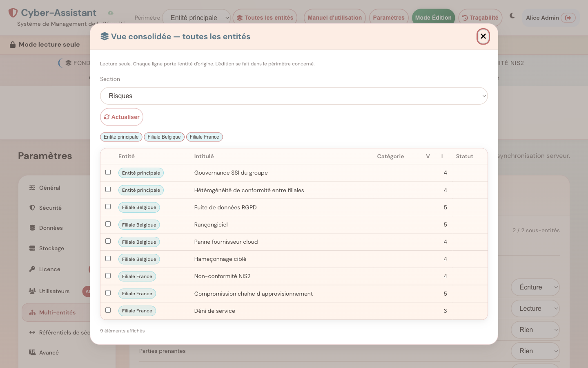Select the Hameçonnage ciblé checkbox
Viewport: 588px width, 368px height.
coord(108,258)
